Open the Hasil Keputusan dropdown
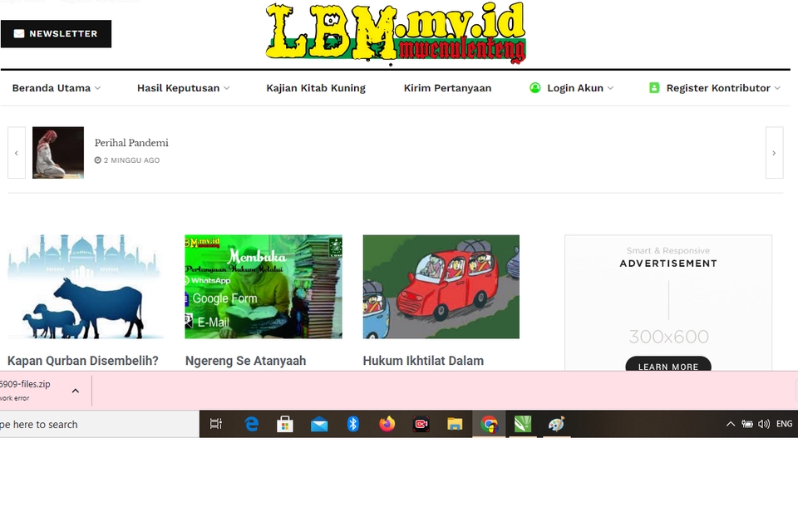The height and width of the screenshot is (532, 798). click(x=178, y=87)
